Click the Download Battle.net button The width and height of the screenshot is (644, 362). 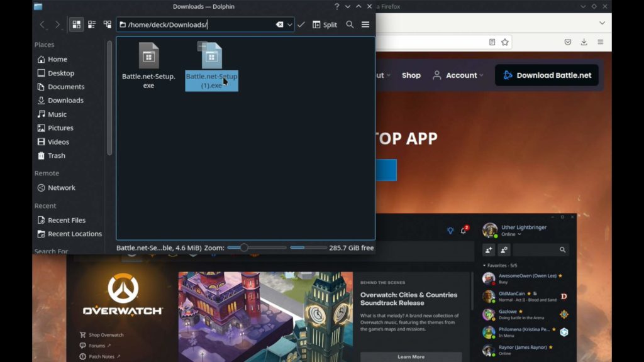(x=547, y=75)
